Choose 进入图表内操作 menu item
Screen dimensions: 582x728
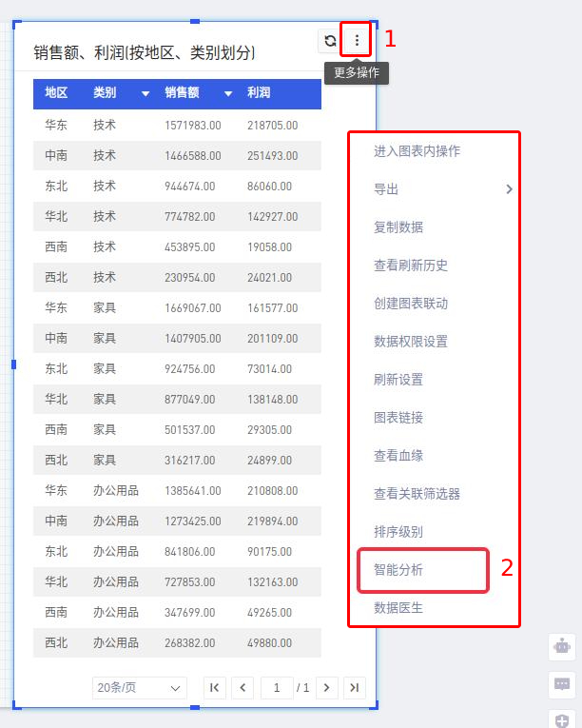417,151
